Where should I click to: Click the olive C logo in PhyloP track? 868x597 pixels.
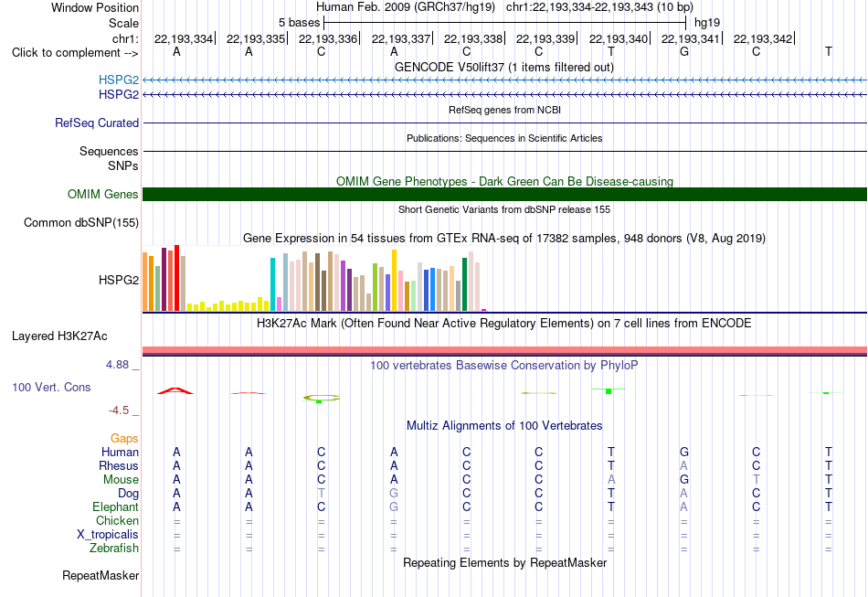(x=321, y=398)
